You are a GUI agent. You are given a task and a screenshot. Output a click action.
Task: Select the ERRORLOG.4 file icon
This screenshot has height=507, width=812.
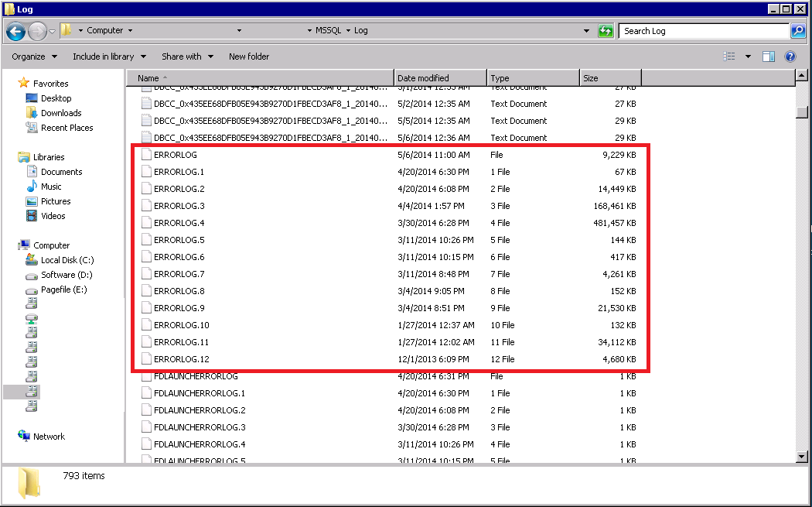pyautogui.click(x=146, y=223)
